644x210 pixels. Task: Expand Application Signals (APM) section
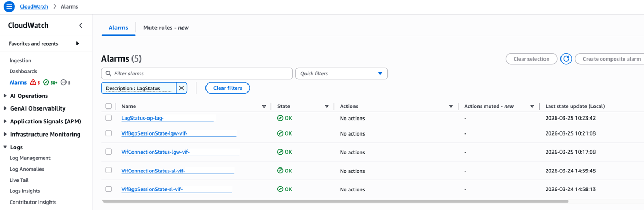point(5,121)
